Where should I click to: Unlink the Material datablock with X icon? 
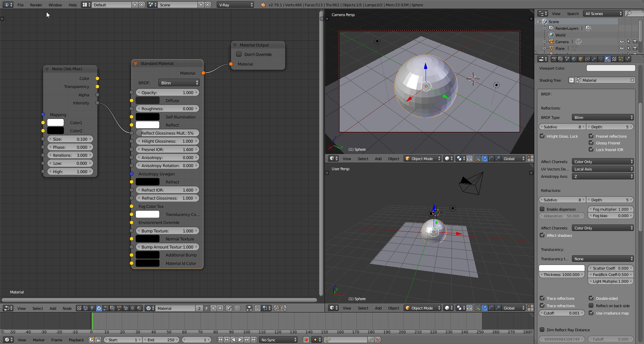220,308
